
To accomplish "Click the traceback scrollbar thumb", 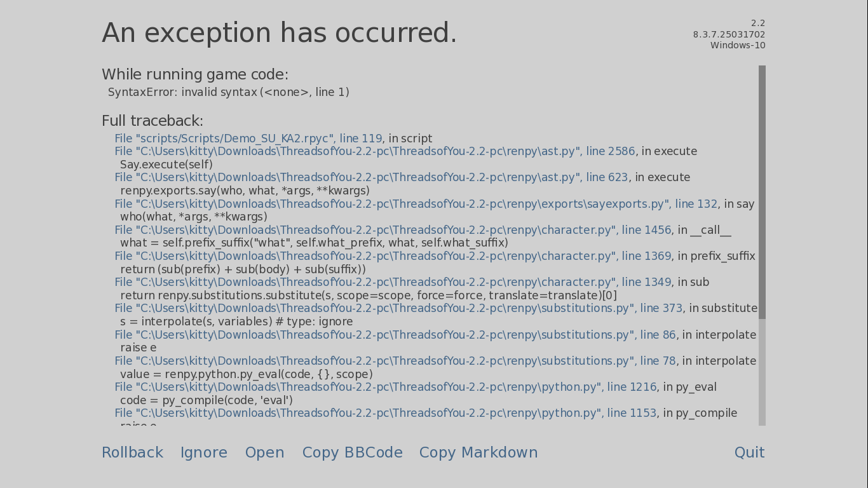I will pyautogui.click(x=762, y=191).
